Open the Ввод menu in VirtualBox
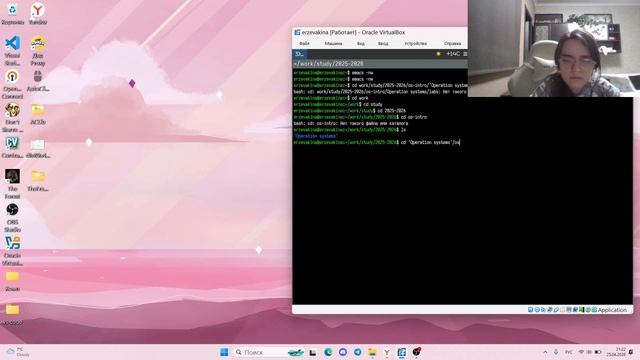640x360 pixels. click(x=383, y=43)
